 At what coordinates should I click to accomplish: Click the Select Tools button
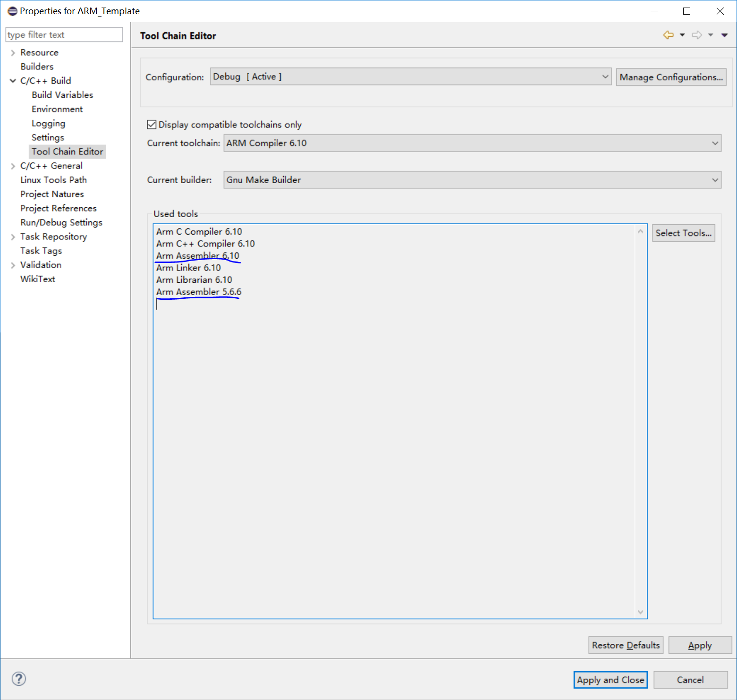point(683,233)
